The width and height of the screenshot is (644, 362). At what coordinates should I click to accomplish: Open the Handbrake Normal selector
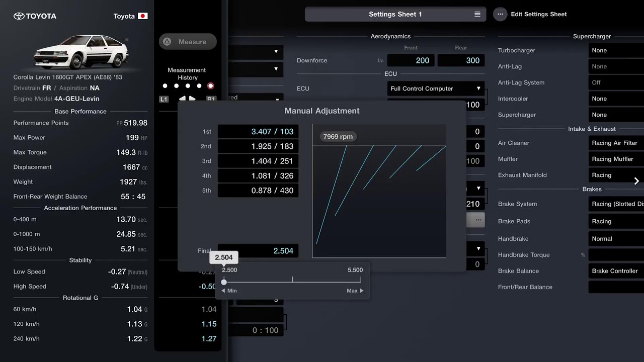616,239
